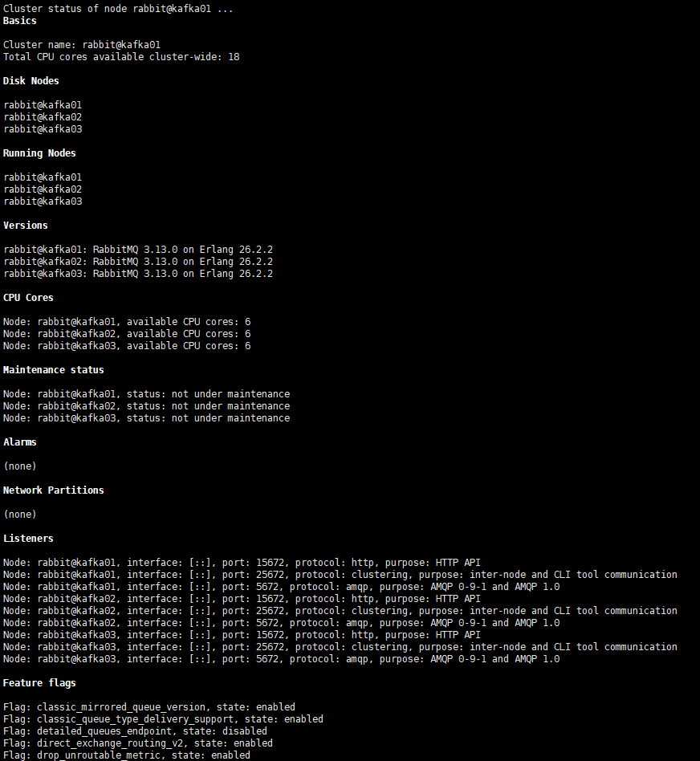Click the 'Network Partitions' heading
Image resolution: width=700 pixels, height=761 pixels.
pos(54,490)
